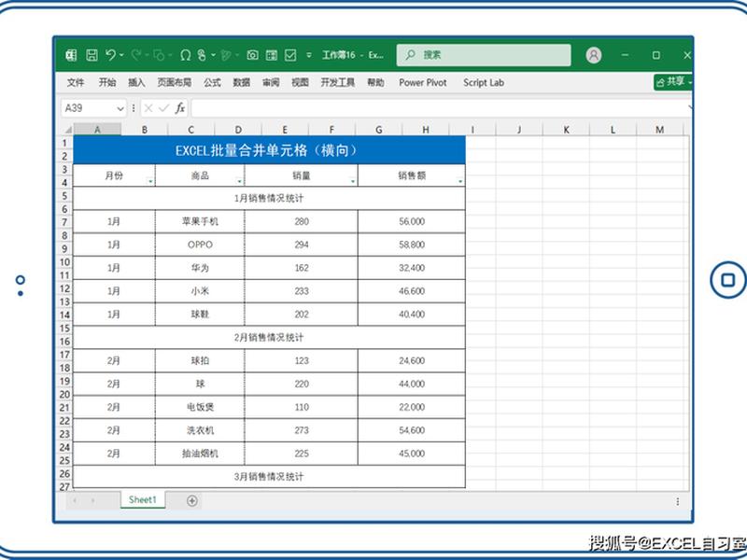Open the 视图 tab

coord(300,82)
